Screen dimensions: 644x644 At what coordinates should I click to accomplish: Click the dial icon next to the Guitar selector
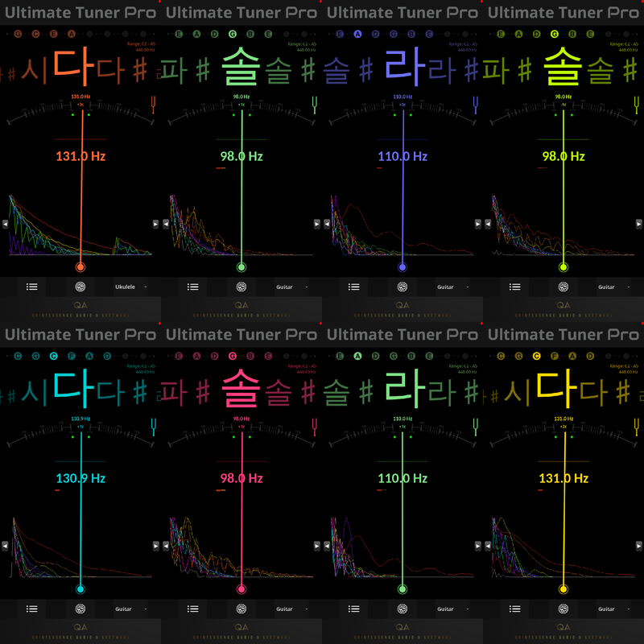pos(240,286)
